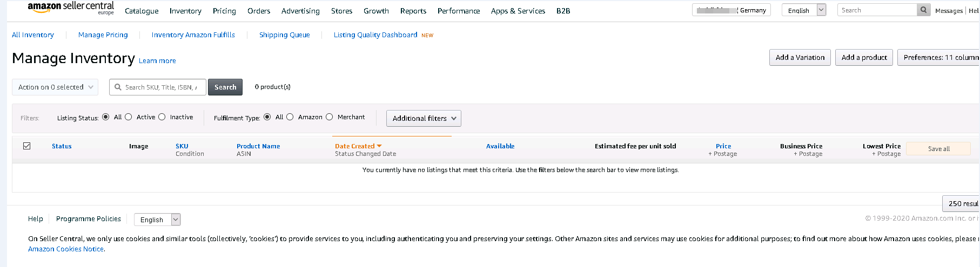Click the Amazon Seller Central logo
The image size is (980, 267).
71,8
